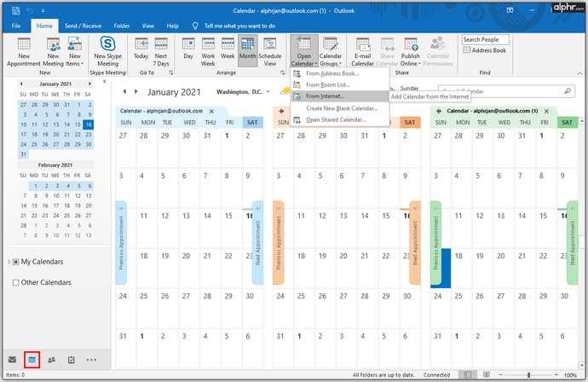The height and width of the screenshot is (382, 588).
Task: Choose From Address Book menu entry
Action: [x=339, y=73]
